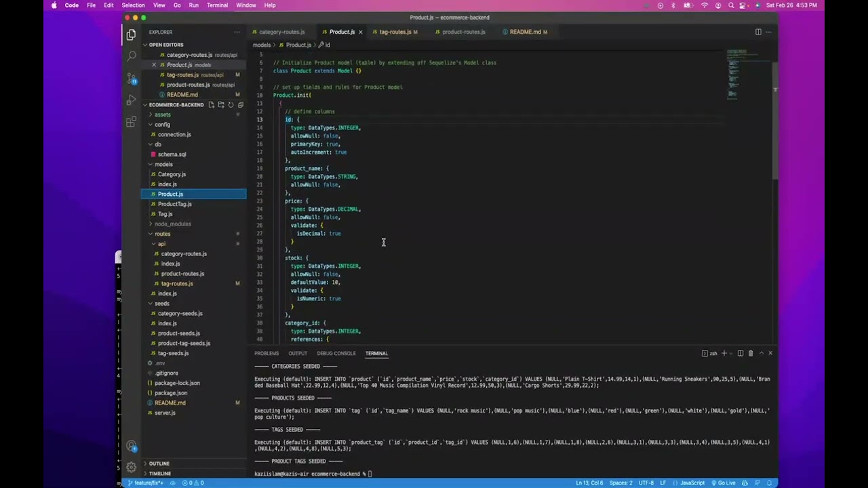Screen dimensions: 868x488
Task: Open Spotlight search in macOS menu bar
Action: [731, 5]
